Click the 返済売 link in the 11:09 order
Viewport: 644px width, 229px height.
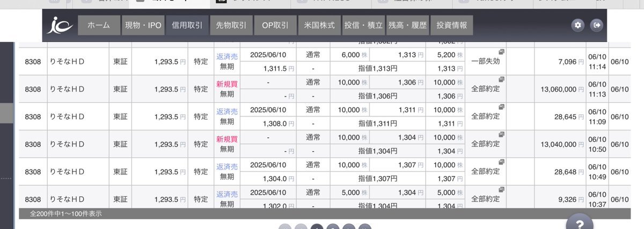pos(227,111)
